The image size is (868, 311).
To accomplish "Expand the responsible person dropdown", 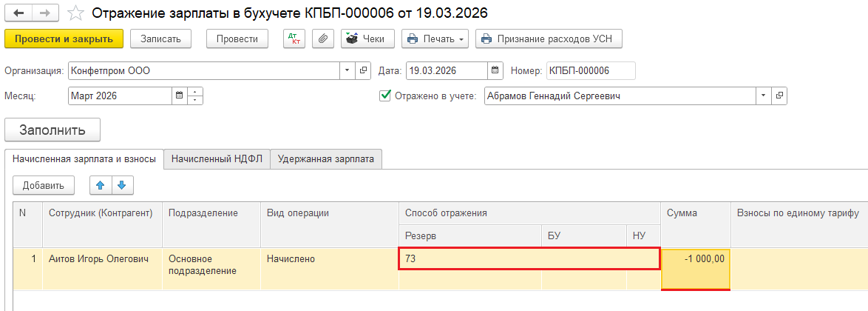I will (x=763, y=96).
